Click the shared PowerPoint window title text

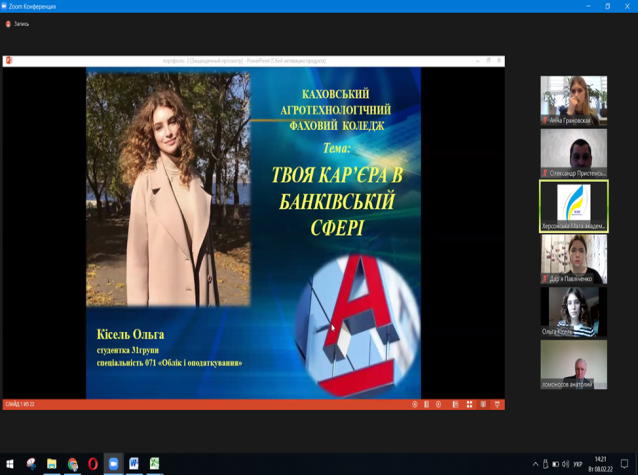244,61
